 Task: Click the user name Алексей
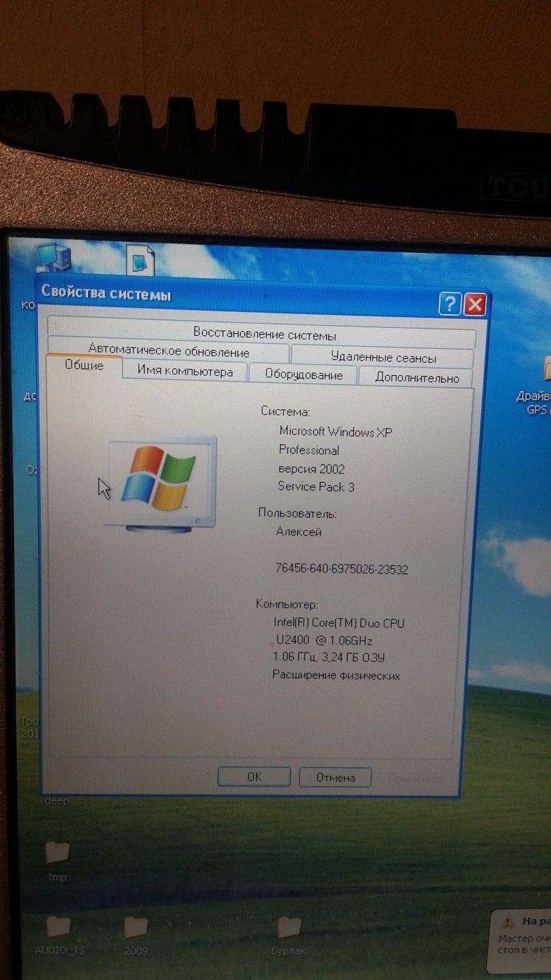point(298,532)
